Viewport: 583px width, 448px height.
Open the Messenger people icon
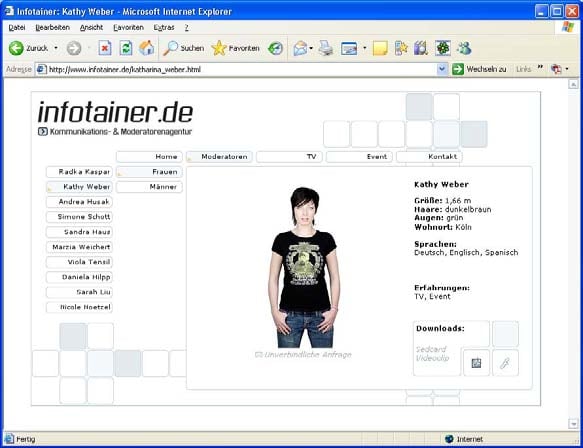point(464,48)
